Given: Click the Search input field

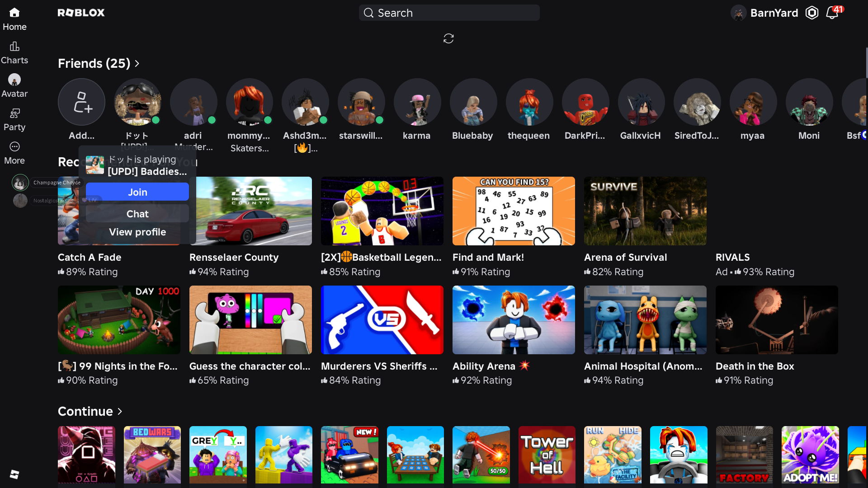Looking at the screenshot, I should click(449, 13).
